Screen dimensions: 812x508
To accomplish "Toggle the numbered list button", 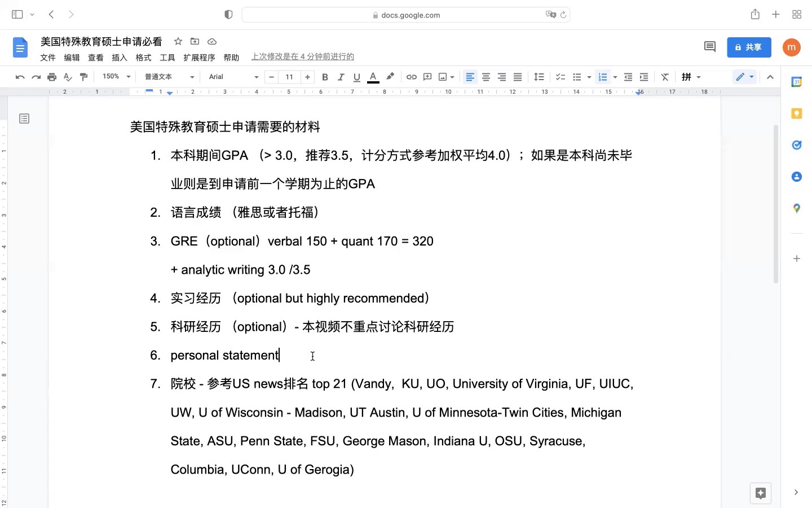I will point(603,77).
